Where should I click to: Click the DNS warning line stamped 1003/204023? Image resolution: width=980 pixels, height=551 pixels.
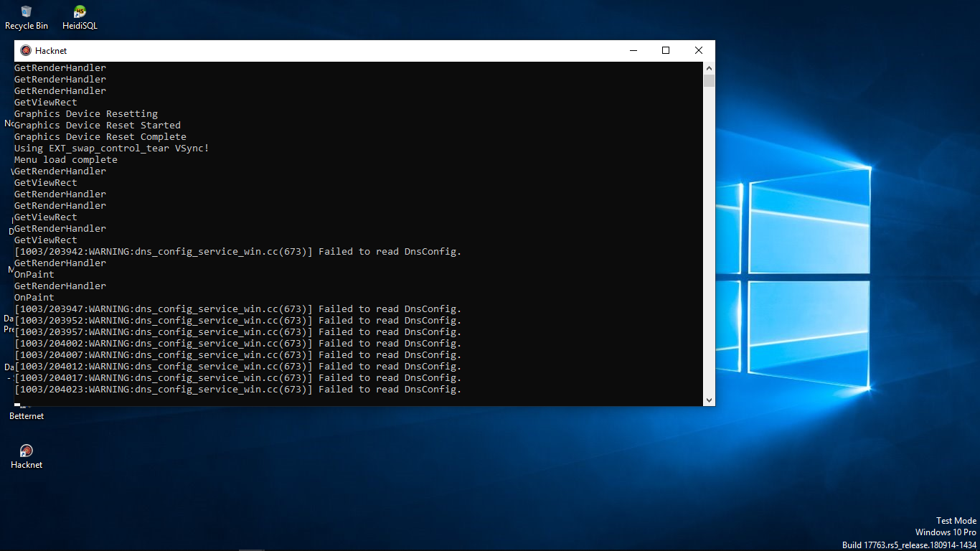click(x=238, y=390)
